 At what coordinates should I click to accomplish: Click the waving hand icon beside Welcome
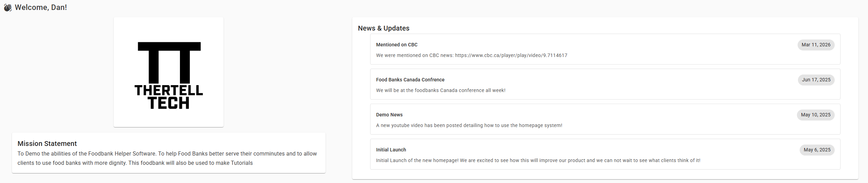[8, 8]
